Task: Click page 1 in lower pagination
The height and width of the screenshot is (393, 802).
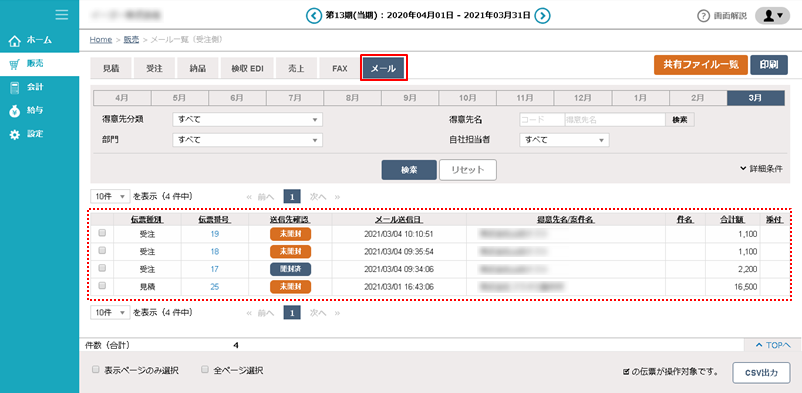Action: coord(292,312)
